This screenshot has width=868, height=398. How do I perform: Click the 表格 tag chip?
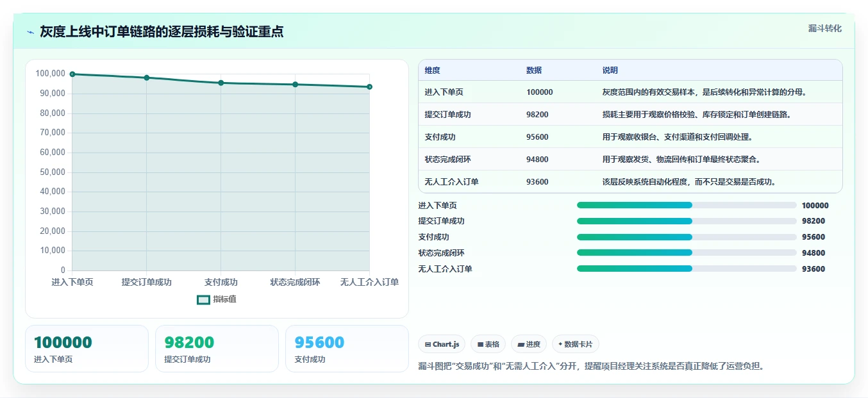[x=488, y=344]
